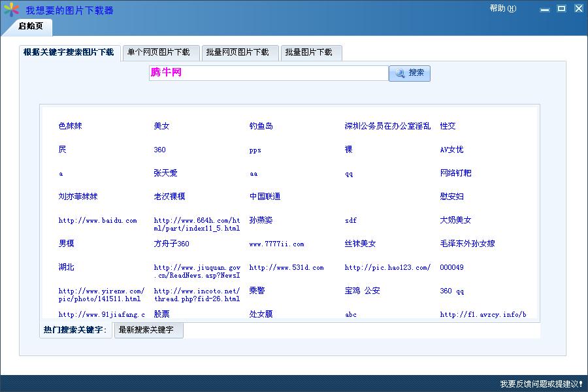This screenshot has width=588, height=392.
Task: Open the www.7777ii.com link
Action: (x=277, y=244)
